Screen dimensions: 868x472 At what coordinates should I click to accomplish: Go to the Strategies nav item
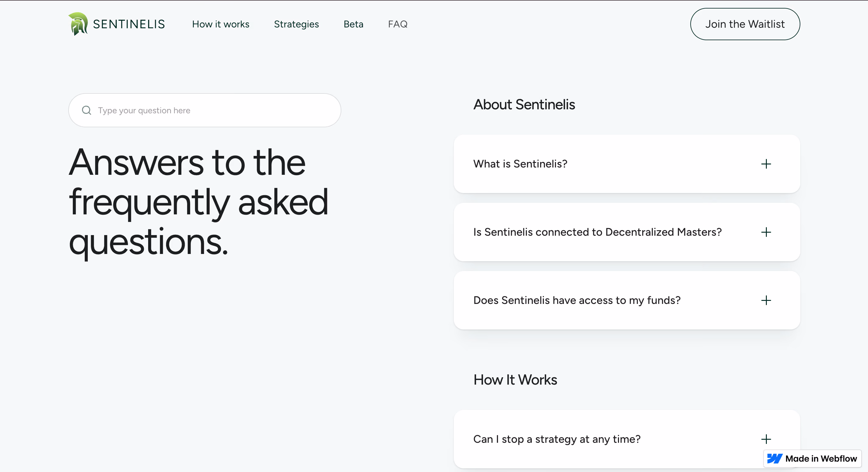[x=296, y=24]
